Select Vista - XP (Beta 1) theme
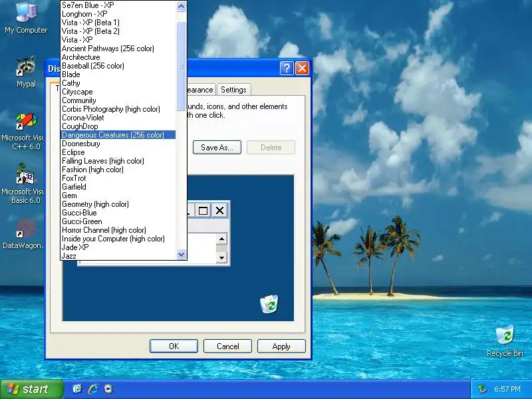This screenshot has height=399, width=532. click(118, 23)
